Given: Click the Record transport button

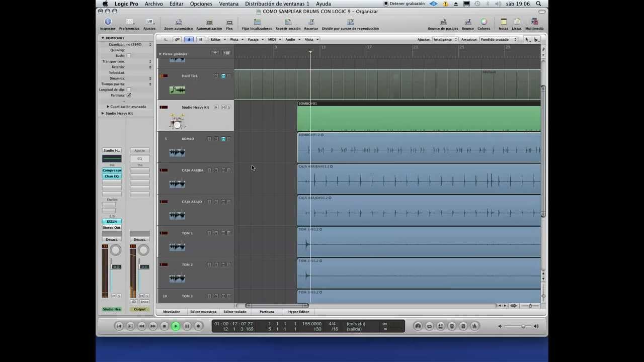Looking at the screenshot, I should 198,326.
